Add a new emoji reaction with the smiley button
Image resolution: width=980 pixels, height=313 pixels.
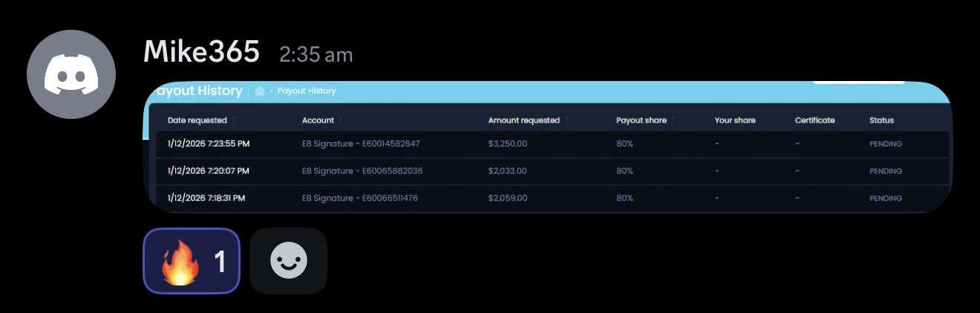click(x=289, y=260)
